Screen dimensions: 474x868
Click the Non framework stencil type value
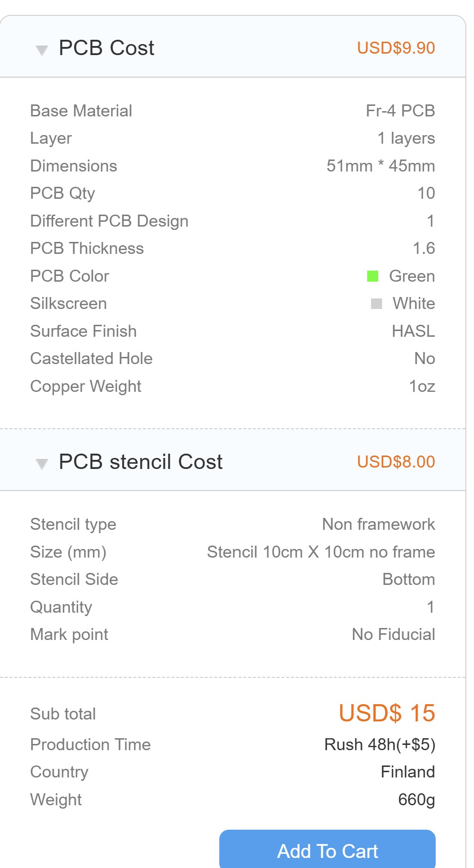(x=378, y=524)
